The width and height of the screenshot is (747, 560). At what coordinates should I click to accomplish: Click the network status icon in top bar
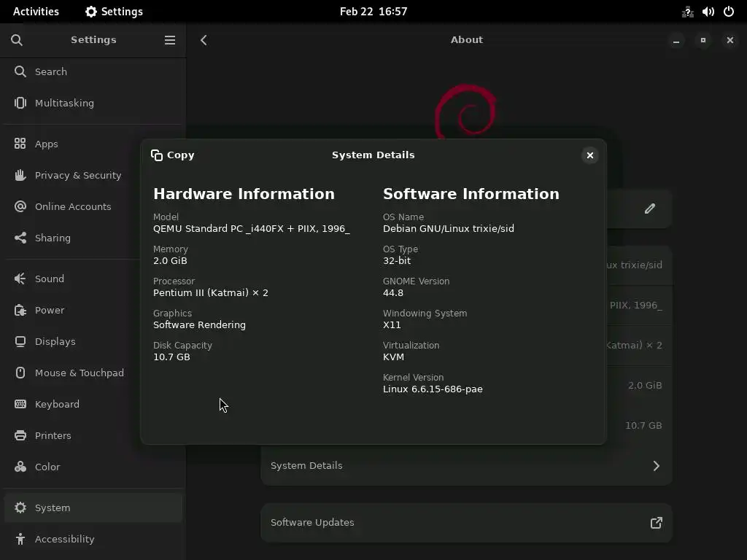[687, 12]
